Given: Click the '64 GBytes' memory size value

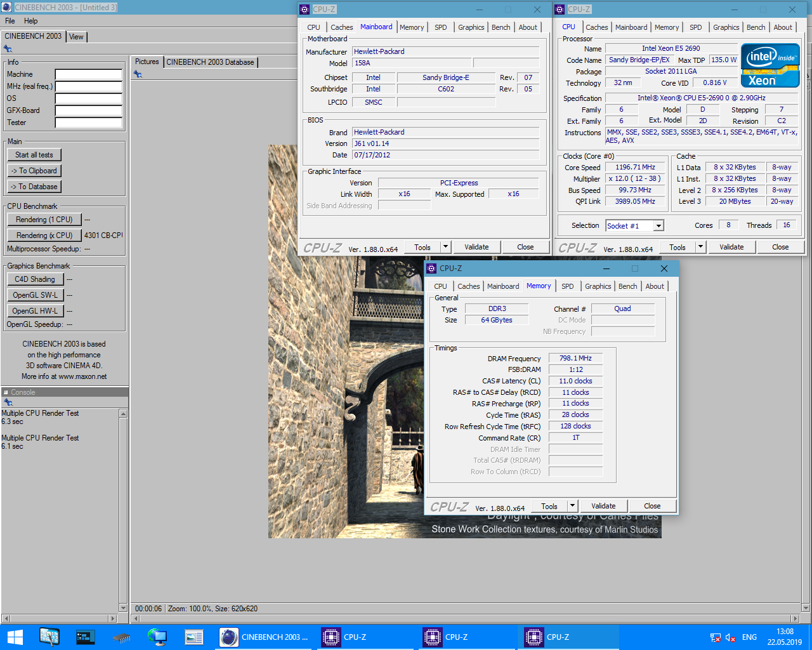Looking at the screenshot, I should [497, 320].
